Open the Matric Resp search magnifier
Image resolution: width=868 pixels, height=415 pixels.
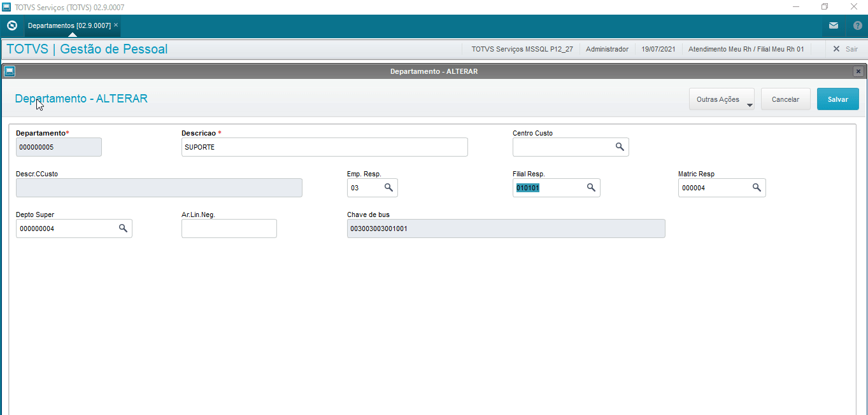point(757,187)
